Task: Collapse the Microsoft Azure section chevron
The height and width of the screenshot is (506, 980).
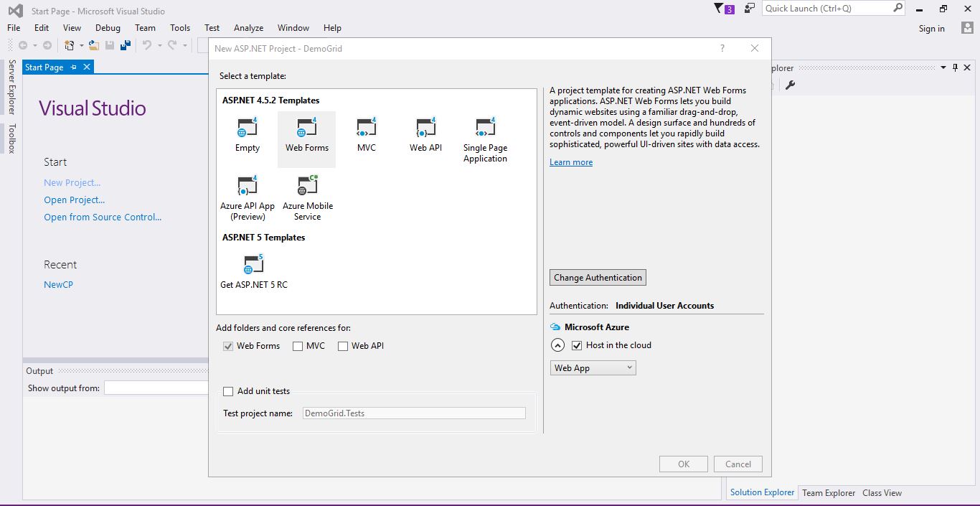Action: tap(558, 345)
